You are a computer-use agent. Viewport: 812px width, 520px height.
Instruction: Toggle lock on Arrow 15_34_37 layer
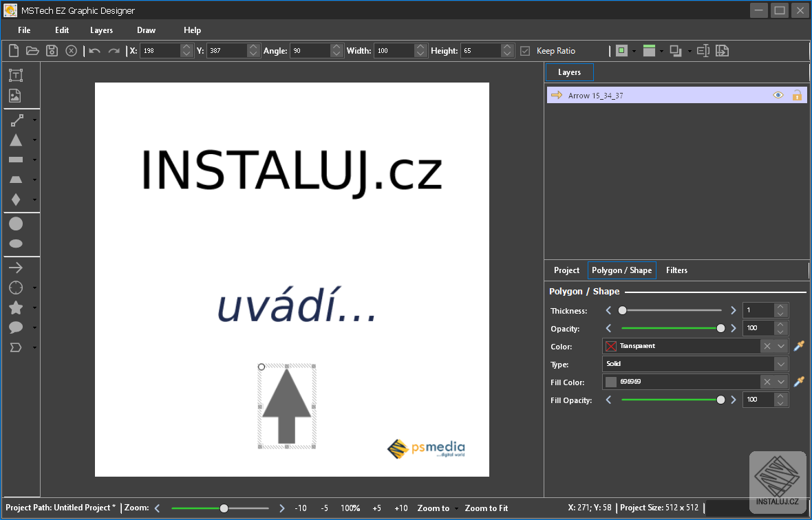tap(797, 95)
